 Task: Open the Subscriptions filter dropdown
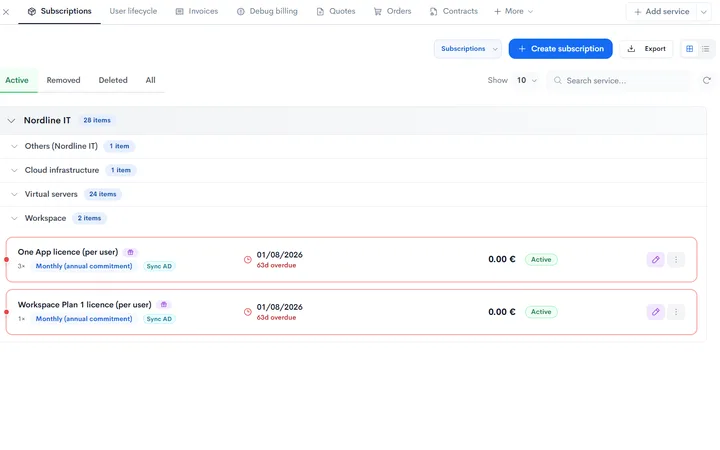pyautogui.click(x=468, y=49)
